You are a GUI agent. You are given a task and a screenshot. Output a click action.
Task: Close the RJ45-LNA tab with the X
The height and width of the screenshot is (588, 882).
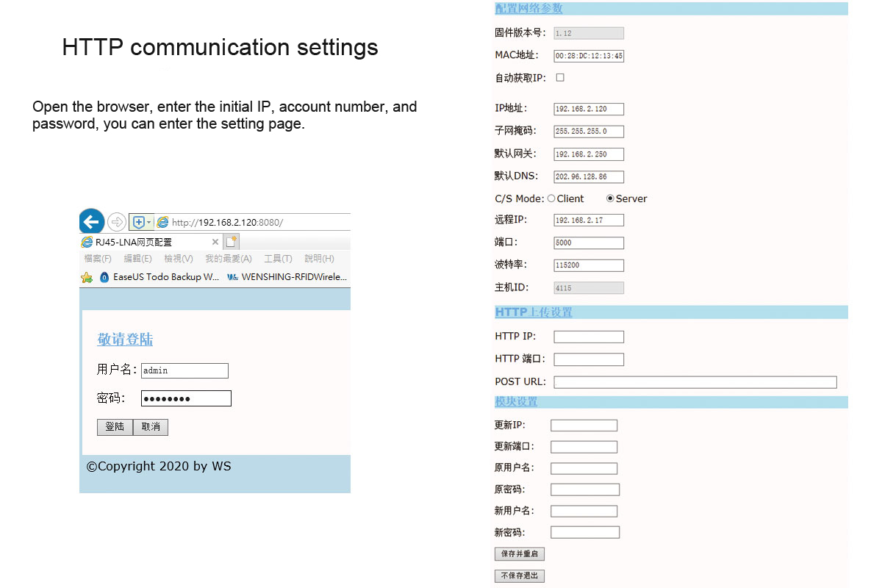[215, 242]
